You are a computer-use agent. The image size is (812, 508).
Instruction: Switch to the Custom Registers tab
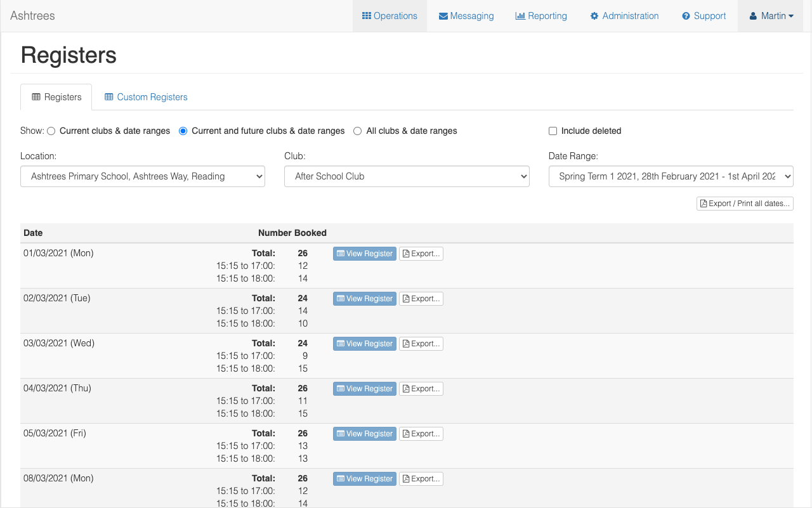[146, 97]
